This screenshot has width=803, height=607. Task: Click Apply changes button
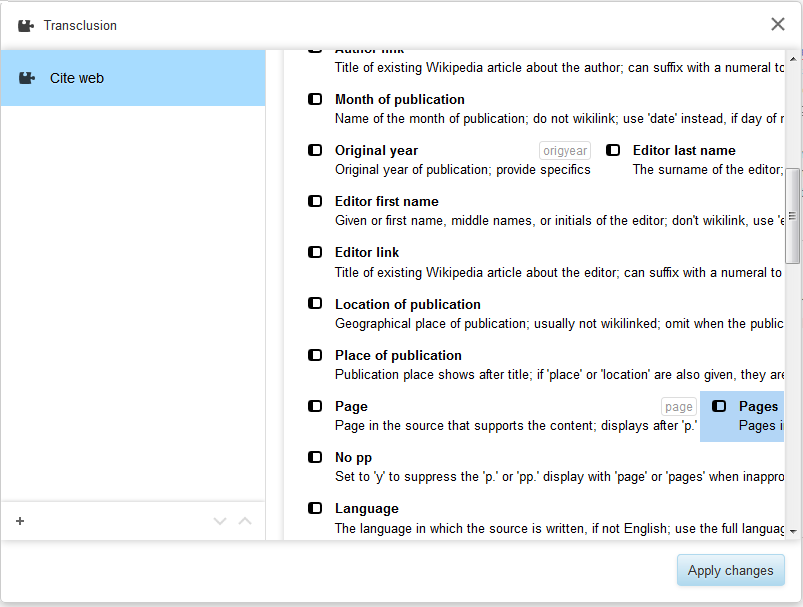click(730, 570)
